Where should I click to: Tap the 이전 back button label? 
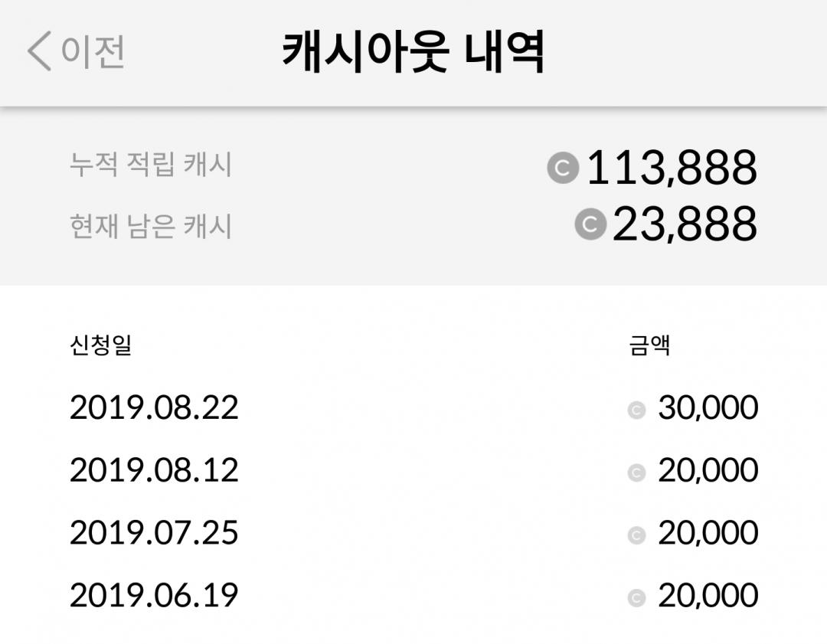[x=93, y=52]
